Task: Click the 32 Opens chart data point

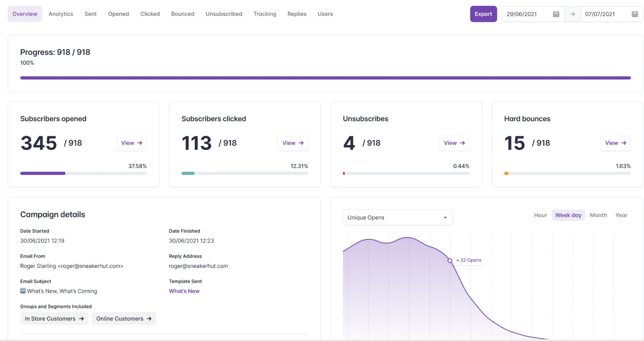Action: click(x=450, y=261)
